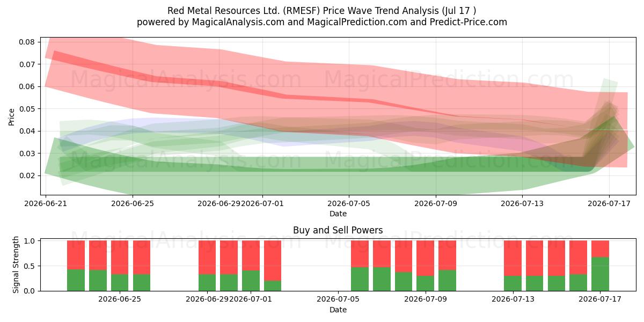Click the 2026-07-17 date label on price chart
This screenshot has height=322, width=644.
tap(609, 204)
